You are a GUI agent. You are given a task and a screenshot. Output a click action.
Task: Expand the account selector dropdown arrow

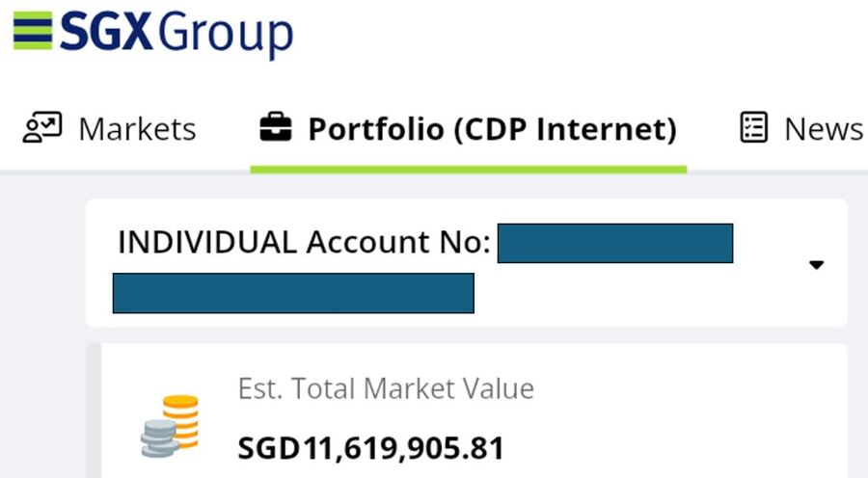click(816, 265)
